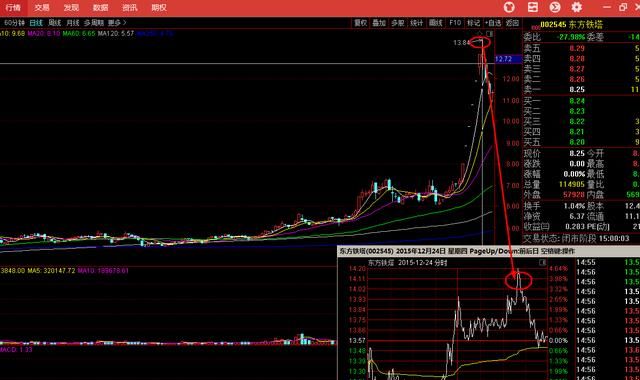Open the settings gear icon

(576, 7)
